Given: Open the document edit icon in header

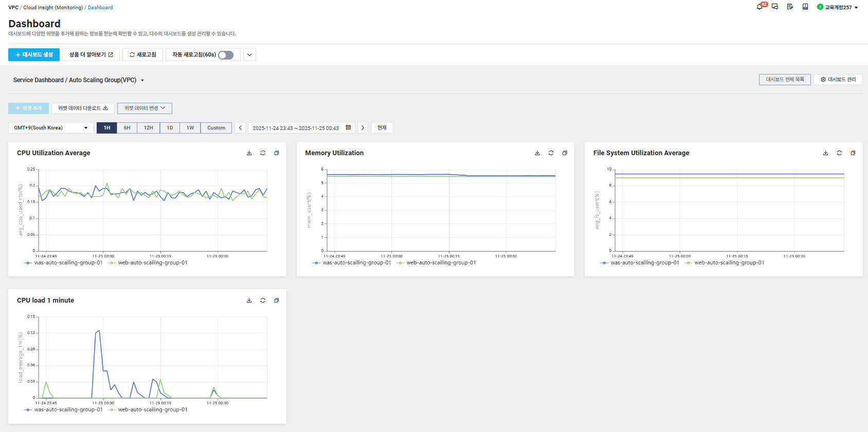Looking at the screenshot, I should [790, 7].
